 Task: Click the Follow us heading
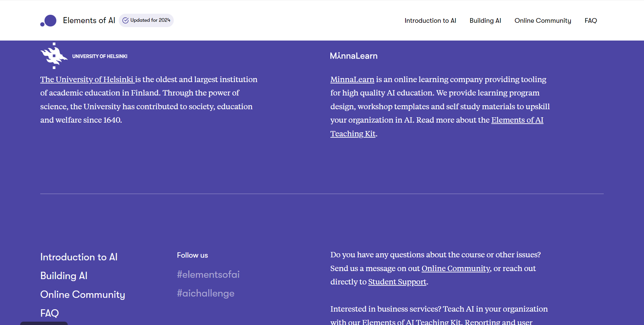coord(193,255)
